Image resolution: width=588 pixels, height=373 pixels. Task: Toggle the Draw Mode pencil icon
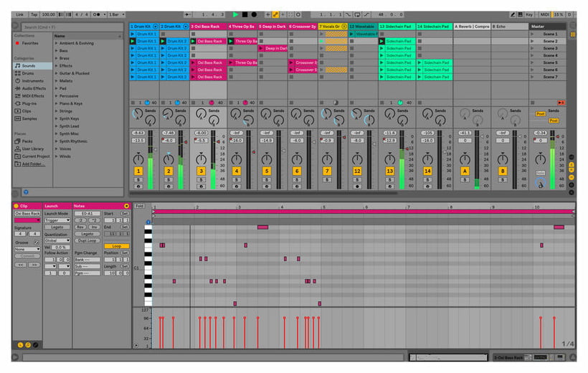click(513, 14)
